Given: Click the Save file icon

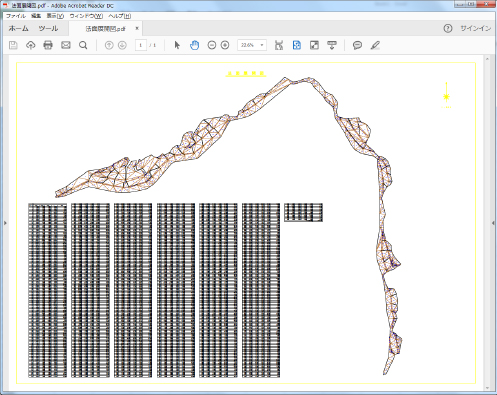Looking at the screenshot, I should point(13,45).
